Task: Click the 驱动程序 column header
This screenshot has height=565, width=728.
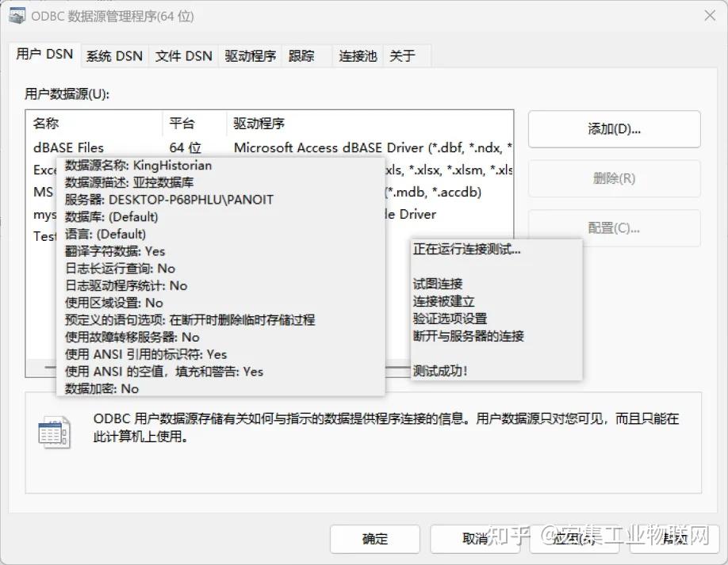Action: [370, 124]
